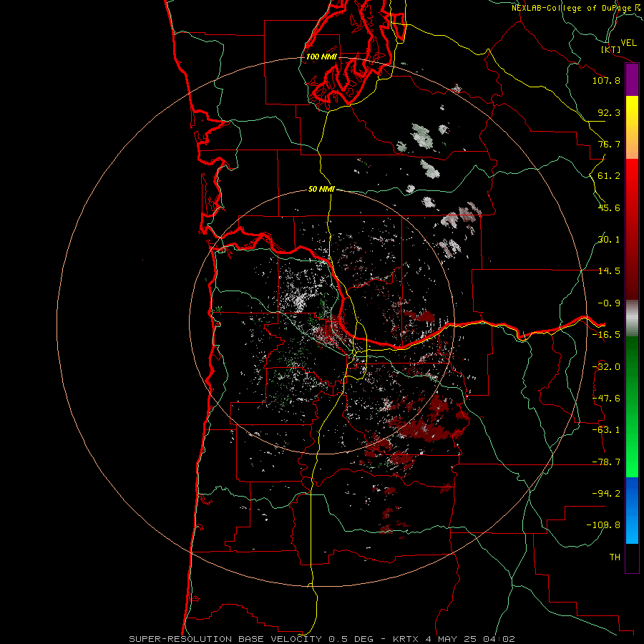Click the 61.2 velocity scale value
This screenshot has width=644, height=644.
(x=609, y=176)
